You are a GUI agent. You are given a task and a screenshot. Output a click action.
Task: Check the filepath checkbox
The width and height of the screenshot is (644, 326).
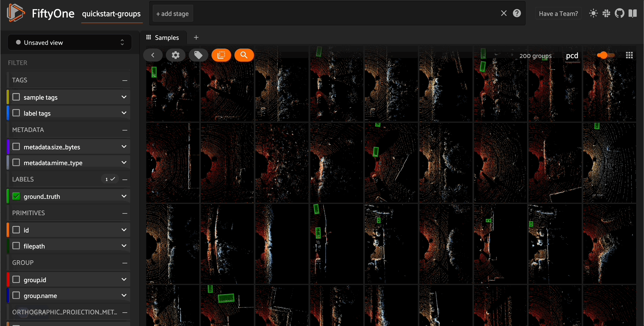pyautogui.click(x=16, y=246)
